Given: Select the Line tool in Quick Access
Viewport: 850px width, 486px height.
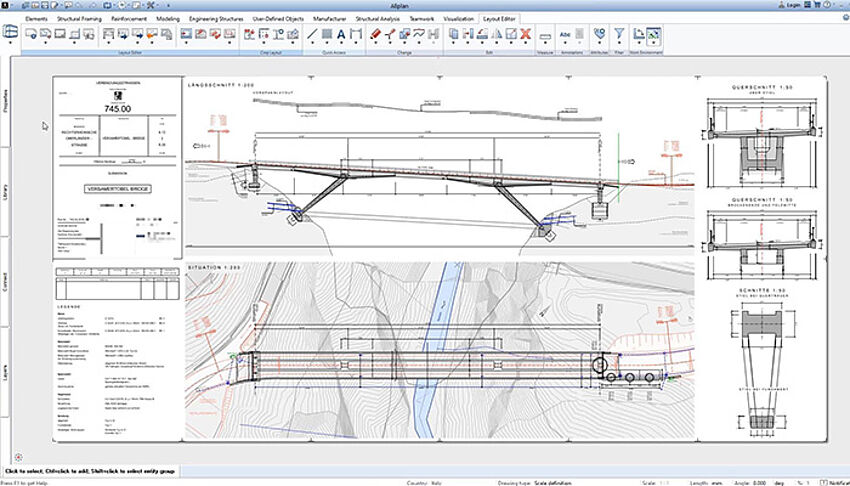Looking at the screenshot, I should (x=312, y=34).
